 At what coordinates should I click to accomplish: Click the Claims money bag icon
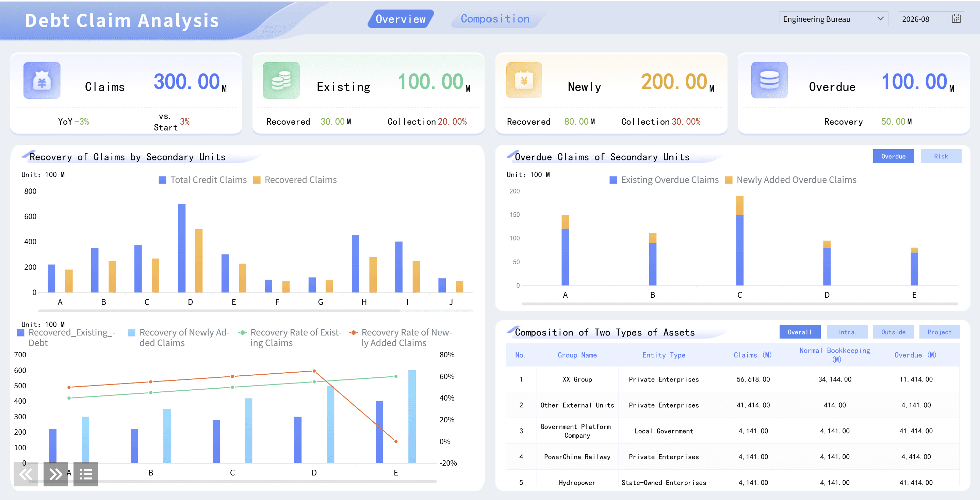point(42,80)
